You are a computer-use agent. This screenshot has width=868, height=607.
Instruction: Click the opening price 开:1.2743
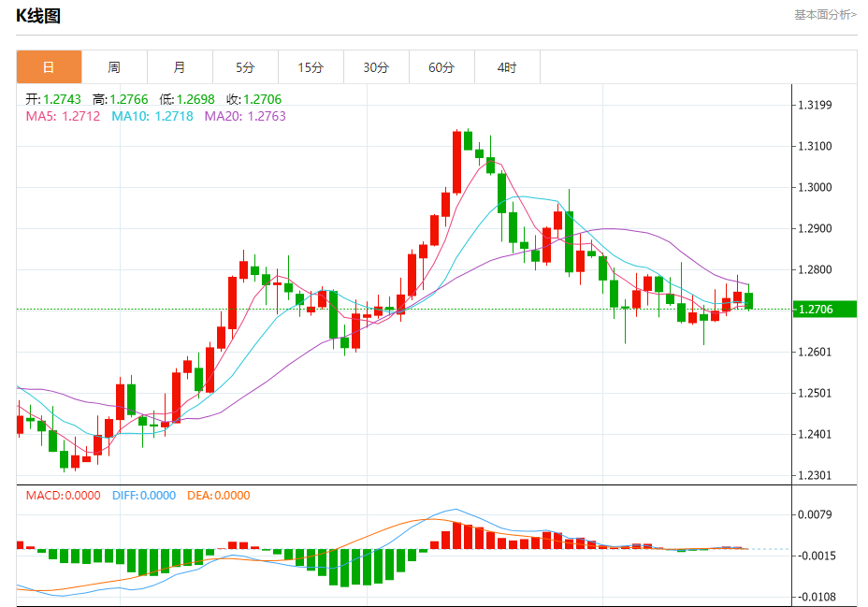(53, 99)
